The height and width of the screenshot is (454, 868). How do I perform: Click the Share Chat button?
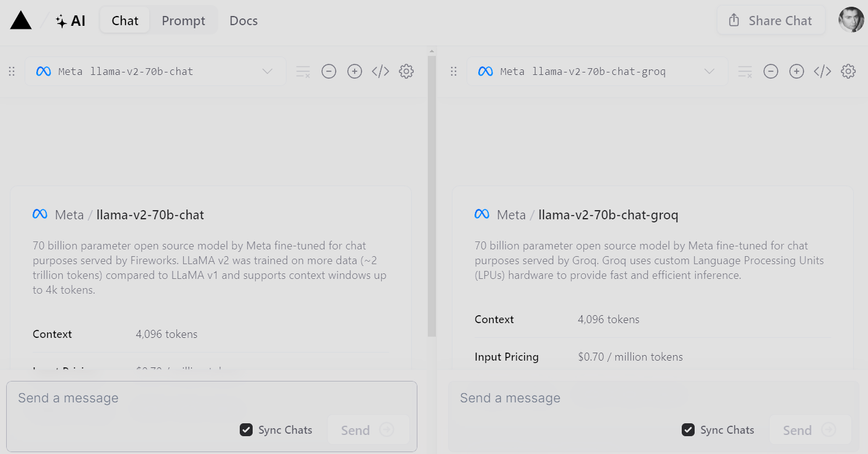[771, 20]
